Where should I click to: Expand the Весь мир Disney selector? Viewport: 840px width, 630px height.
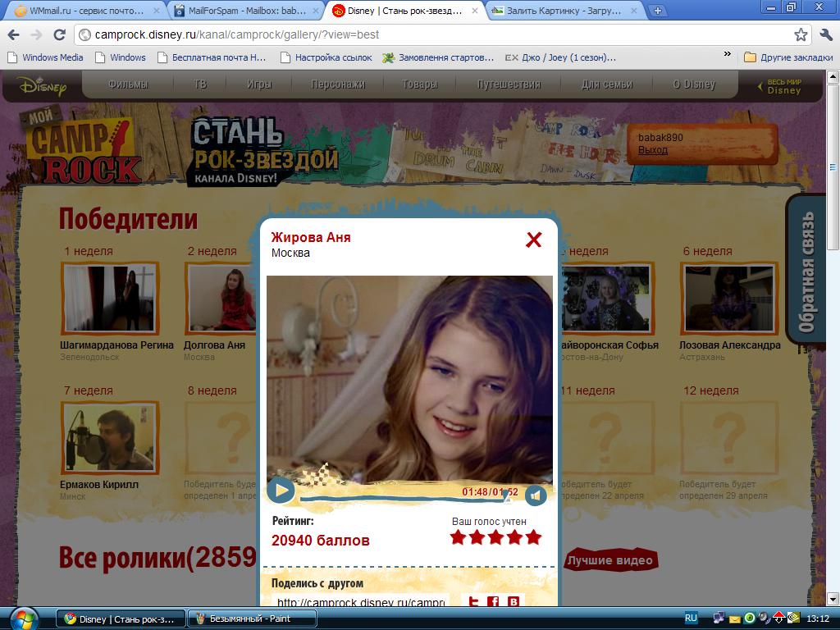pyautogui.click(x=780, y=86)
